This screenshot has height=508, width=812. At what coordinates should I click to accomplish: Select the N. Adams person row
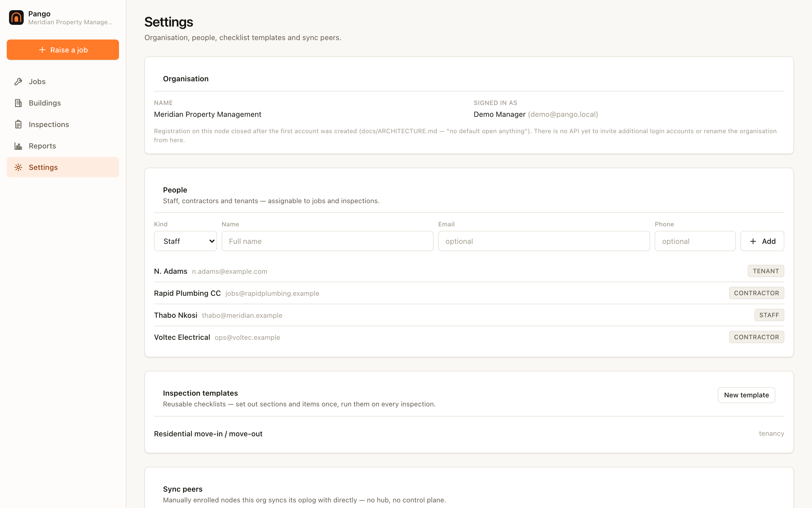(x=469, y=271)
